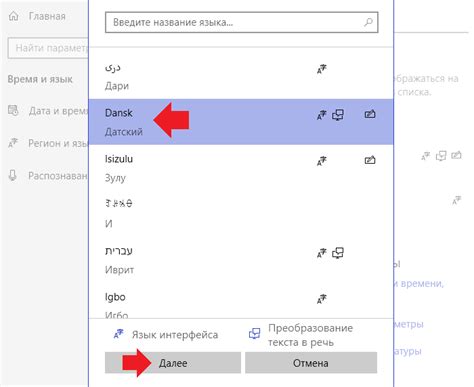Screen dimensions: 474x387
Task: Click the microphone icon beside Распознавание
Action: (13, 175)
